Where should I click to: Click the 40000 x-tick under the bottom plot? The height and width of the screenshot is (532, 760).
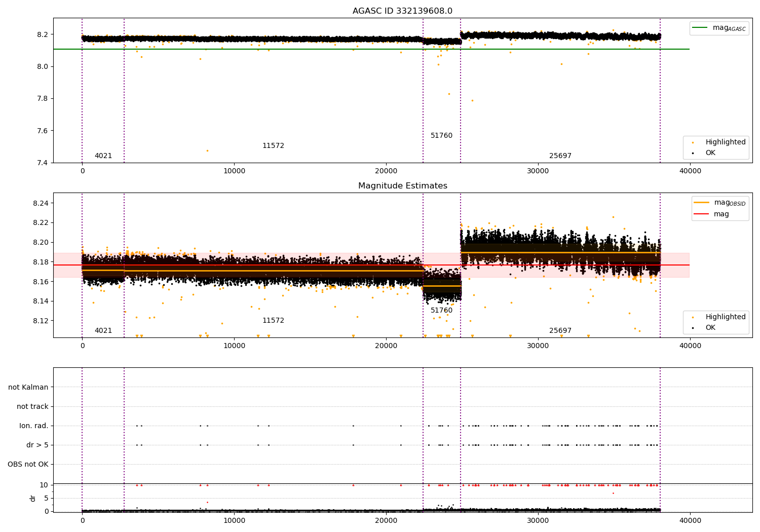point(690,520)
